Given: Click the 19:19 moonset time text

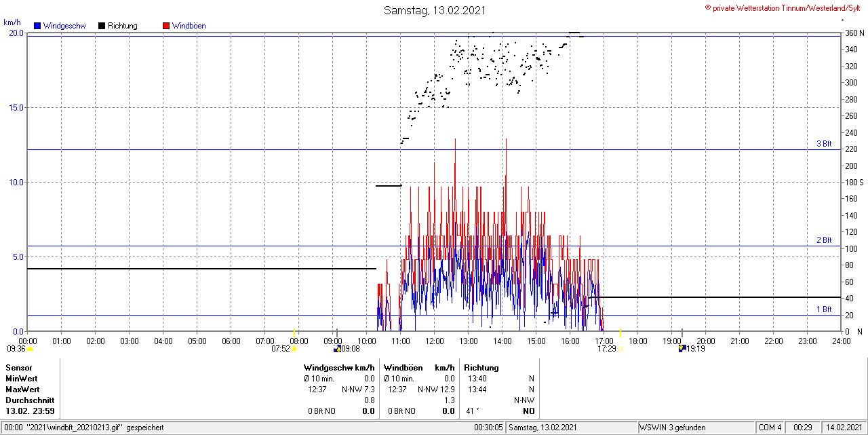Looking at the screenshot, I should click(696, 349).
